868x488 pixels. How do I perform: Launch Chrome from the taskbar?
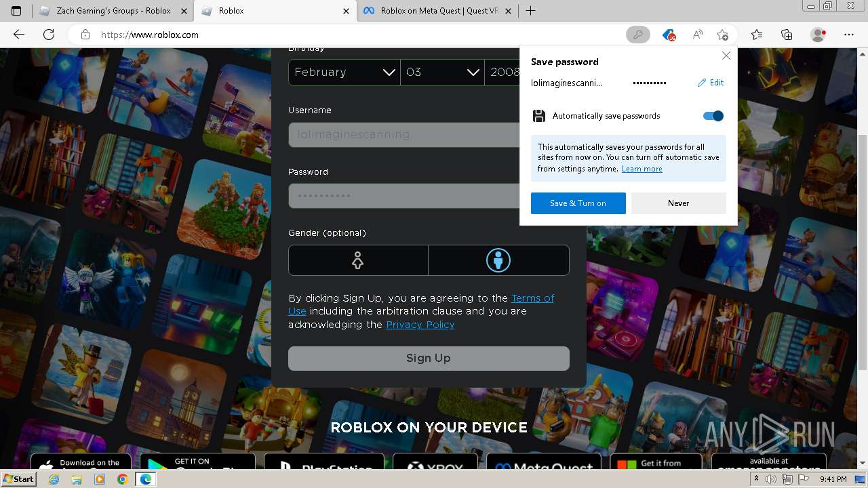(122, 479)
